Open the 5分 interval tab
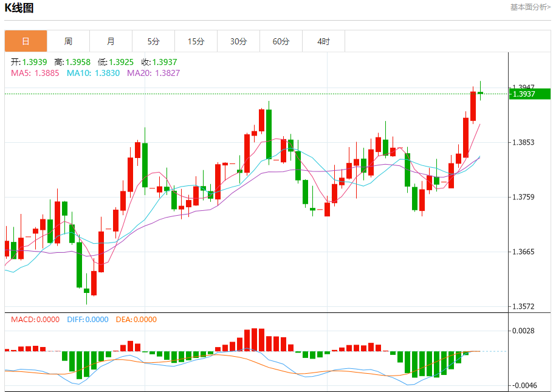The width and height of the screenshot is (553, 392). click(153, 41)
